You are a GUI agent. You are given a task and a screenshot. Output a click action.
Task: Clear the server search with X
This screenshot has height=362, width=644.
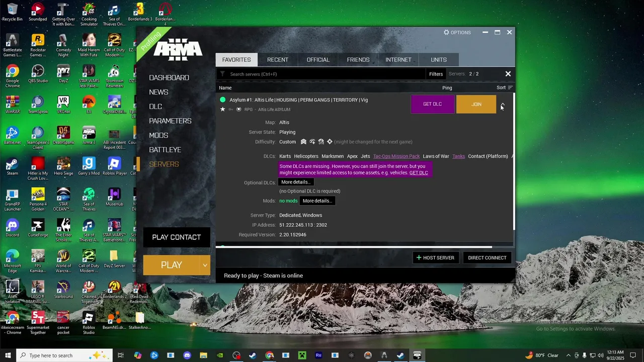tap(508, 74)
